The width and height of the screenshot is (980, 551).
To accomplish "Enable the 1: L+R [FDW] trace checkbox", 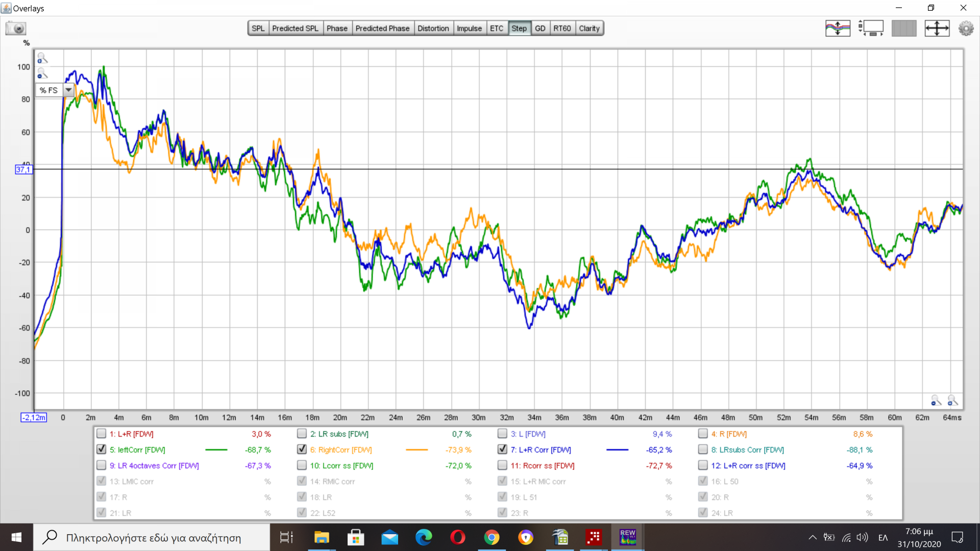I will pos(101,434).
